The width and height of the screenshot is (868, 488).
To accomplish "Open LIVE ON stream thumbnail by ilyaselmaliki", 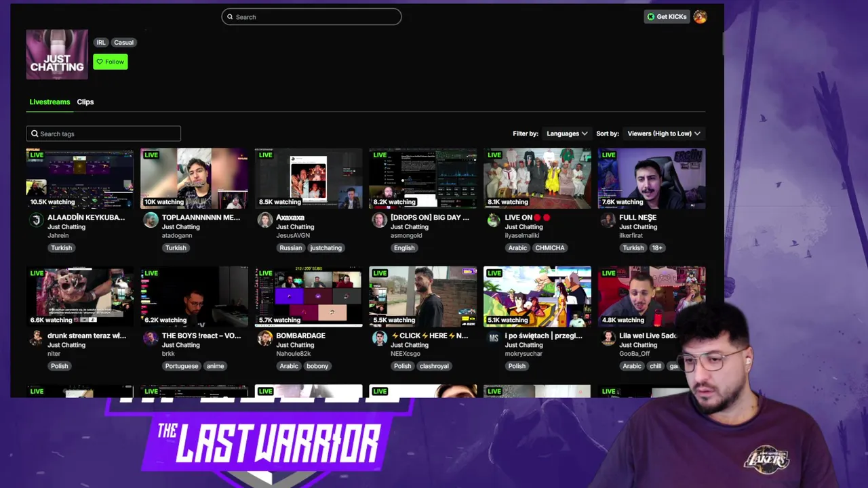I will 537,178.
